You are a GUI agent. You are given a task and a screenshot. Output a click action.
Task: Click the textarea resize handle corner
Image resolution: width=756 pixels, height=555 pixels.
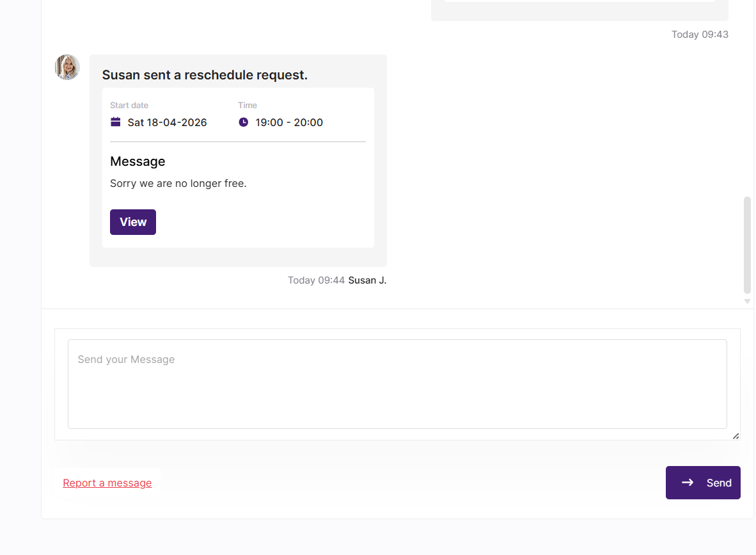pos(736,436)
